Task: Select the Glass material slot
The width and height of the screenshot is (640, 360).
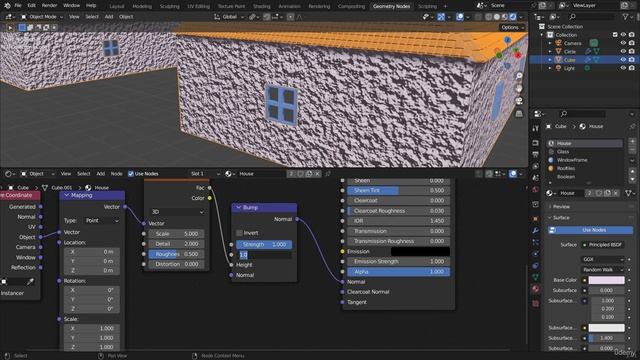Action: click(584, 152)
